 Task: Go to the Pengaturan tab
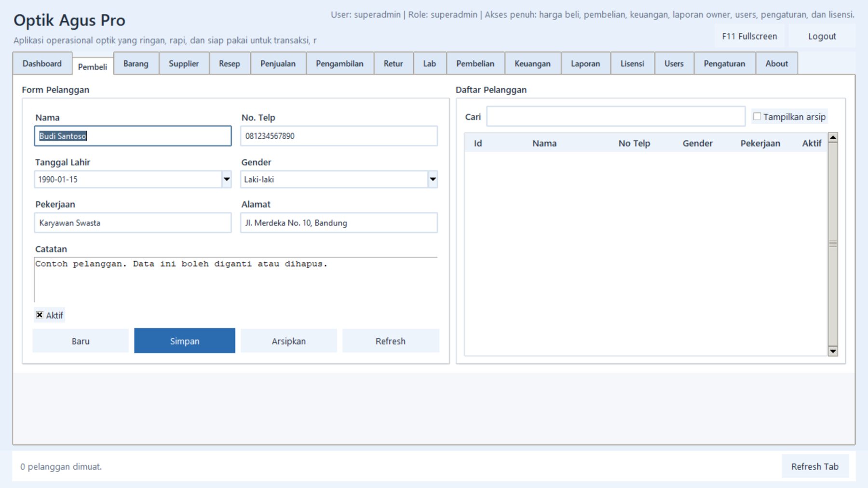(724, 64)
